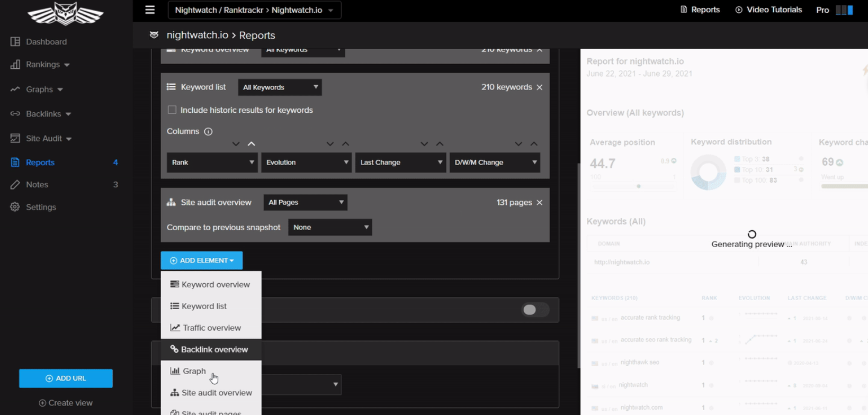Select Backlink overview from Add Element menu
868x415 pixels.
tap(211, 349)
